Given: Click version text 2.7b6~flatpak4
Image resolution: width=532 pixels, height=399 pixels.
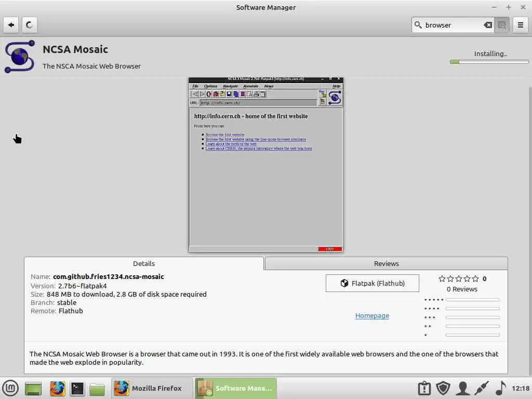Looking at the screenshot, I should pos(83,286).
